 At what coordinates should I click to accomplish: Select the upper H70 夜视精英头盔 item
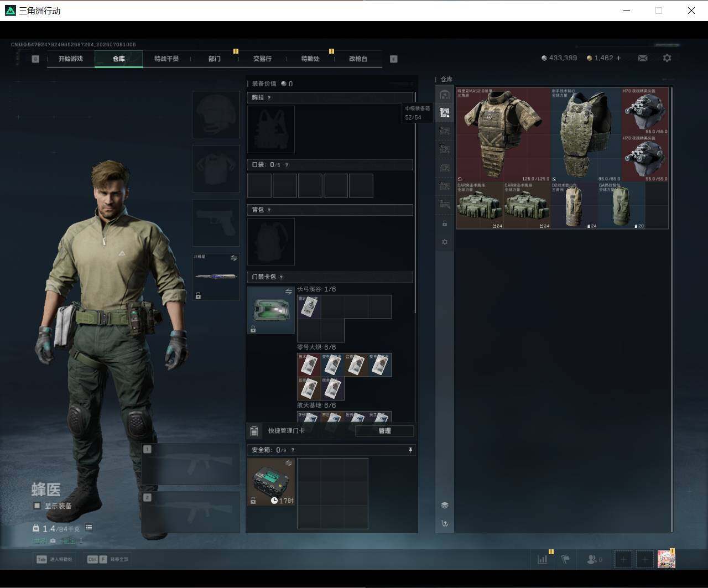click(x=645, y=111)
